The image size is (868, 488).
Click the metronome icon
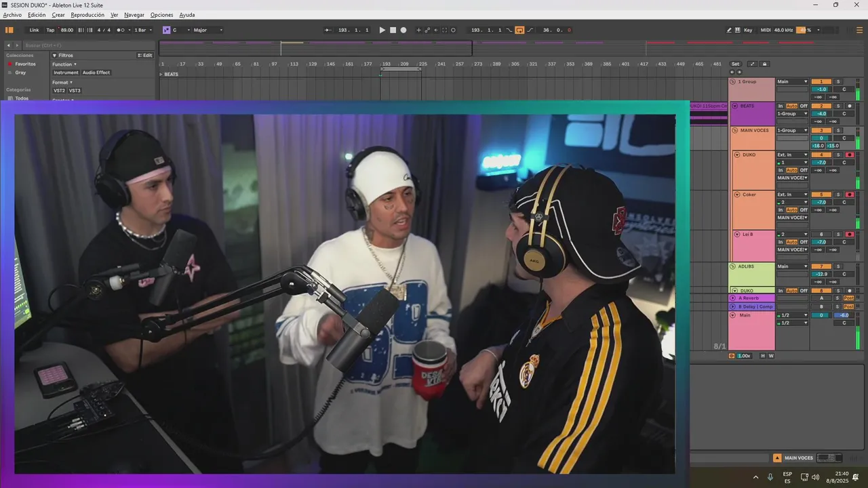pos(121,30)
